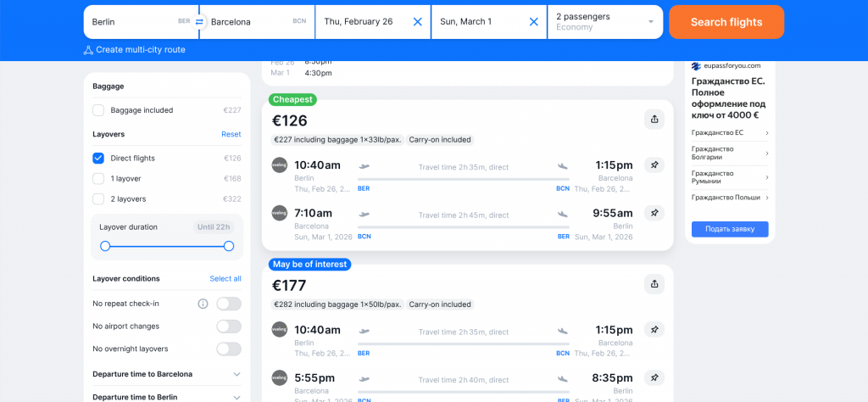Expand Departure time to Barcelona section
Viewport: 868px width, 402px height.
(236, 374)
